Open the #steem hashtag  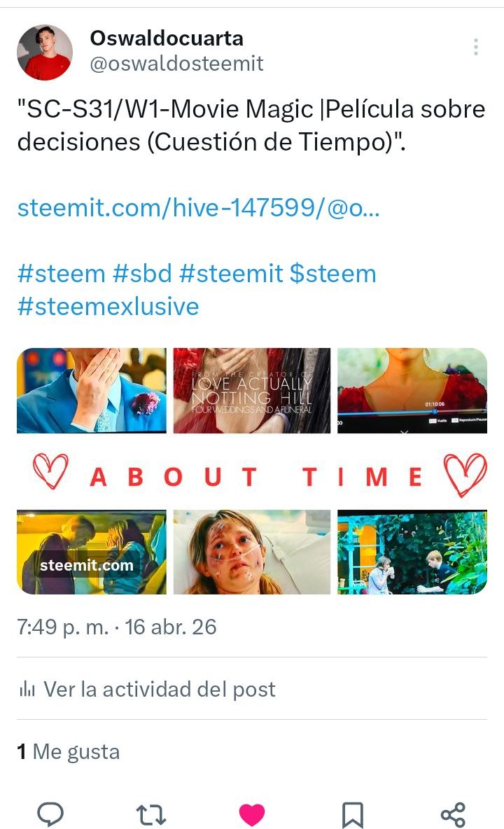[62, 274]
